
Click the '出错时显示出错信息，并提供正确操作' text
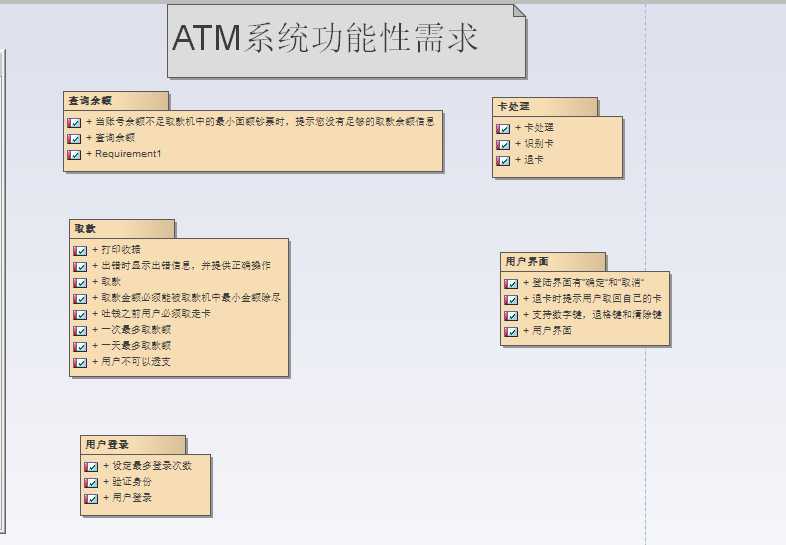tap(186, 266)
